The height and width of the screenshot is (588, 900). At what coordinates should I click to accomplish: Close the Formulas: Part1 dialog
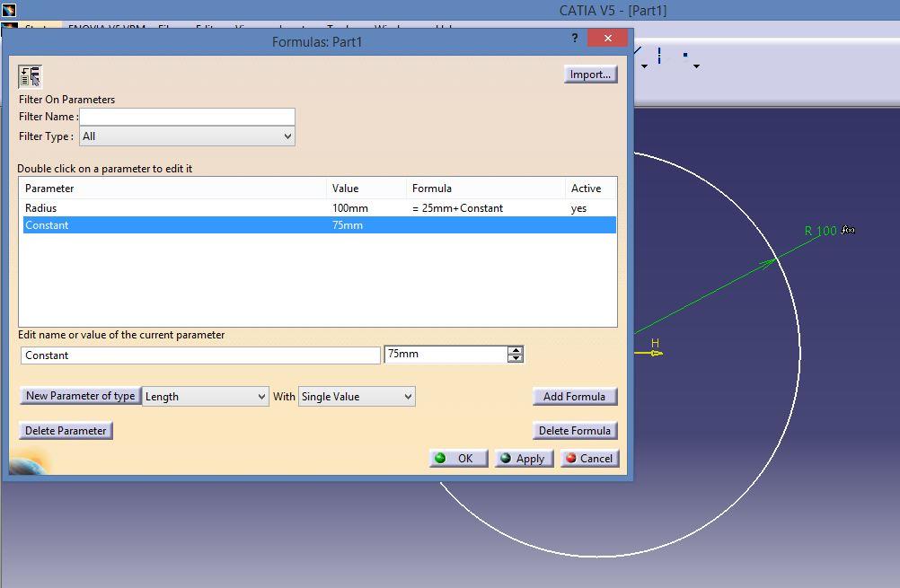(608, 38)
